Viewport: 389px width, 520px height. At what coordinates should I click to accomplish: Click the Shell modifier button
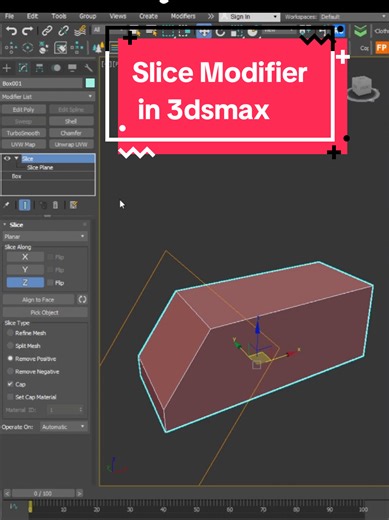71,121
